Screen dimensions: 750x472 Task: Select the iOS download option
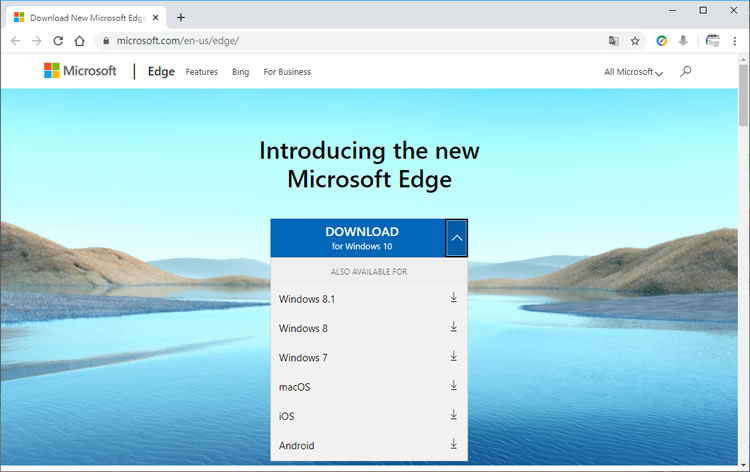click(287, 416)
